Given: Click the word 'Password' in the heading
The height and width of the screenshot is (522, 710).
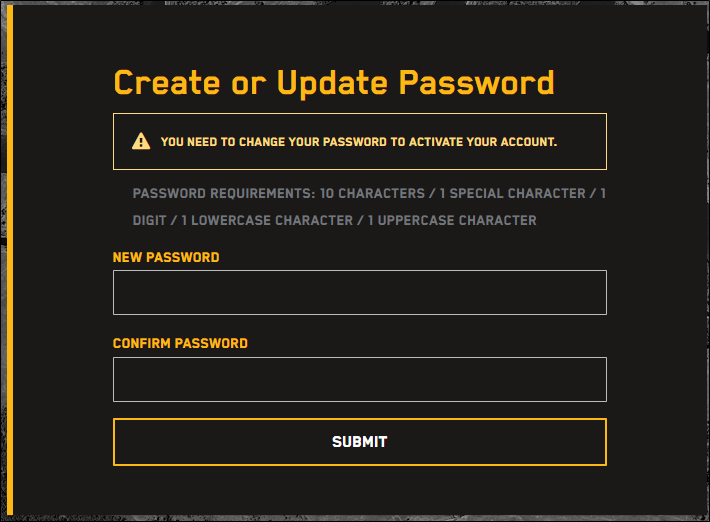Looking at the screenshot, I should (x=476, y=82).
